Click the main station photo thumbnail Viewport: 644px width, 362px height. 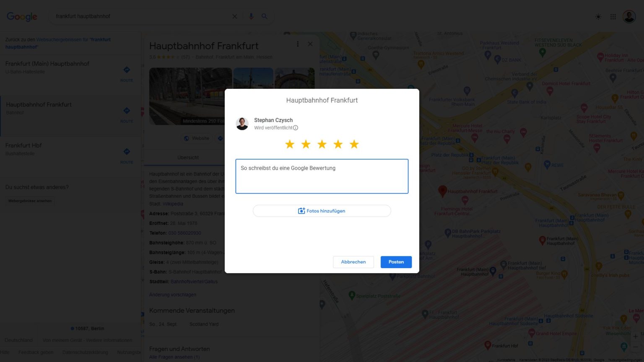click(x=190, y=96)
